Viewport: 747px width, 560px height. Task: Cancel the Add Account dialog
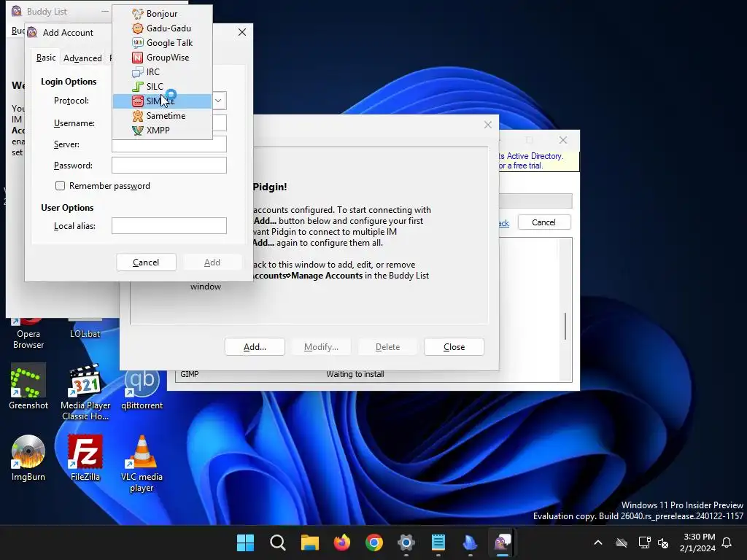[146, 262]
